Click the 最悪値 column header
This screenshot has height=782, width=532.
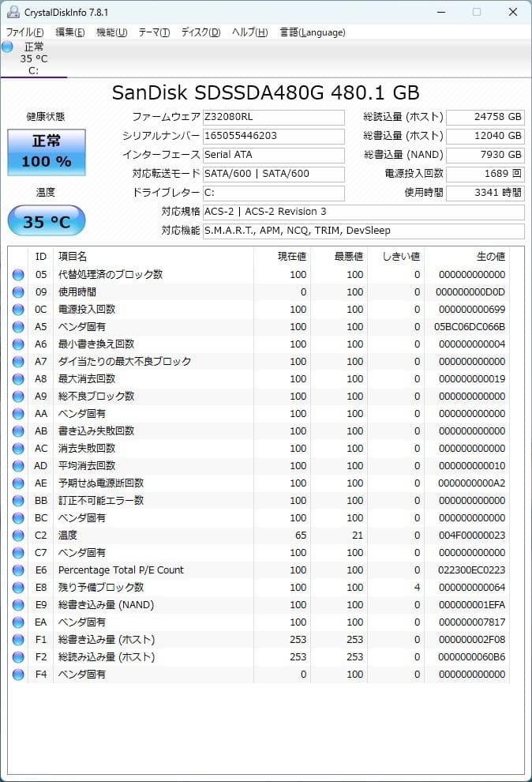[339, 257]
